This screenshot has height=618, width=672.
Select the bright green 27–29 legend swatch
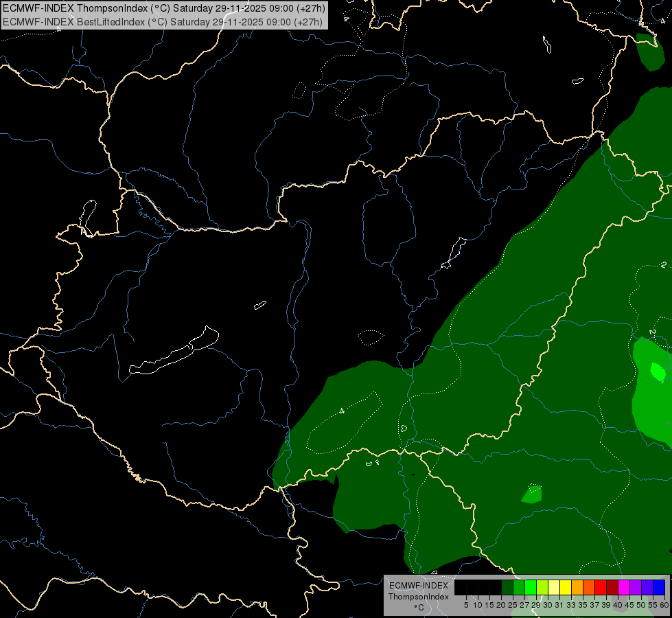[531, 587]
